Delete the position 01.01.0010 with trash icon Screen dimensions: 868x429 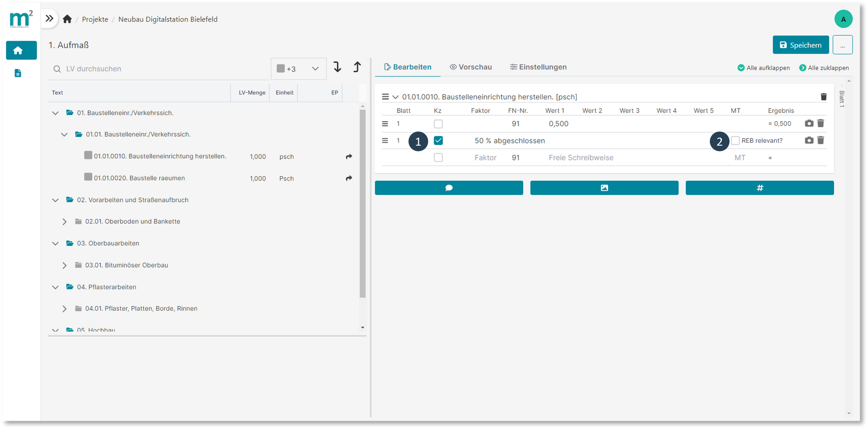click(x=823, y=97)
